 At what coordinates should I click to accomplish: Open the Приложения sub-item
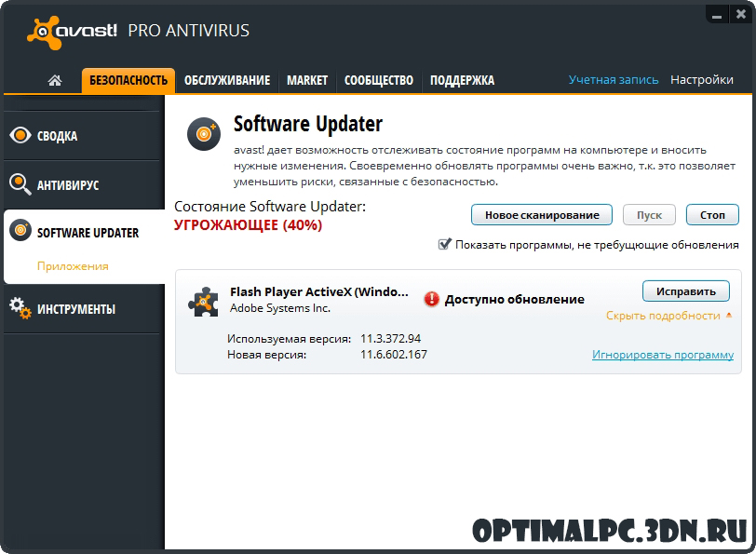pos(73,266)
